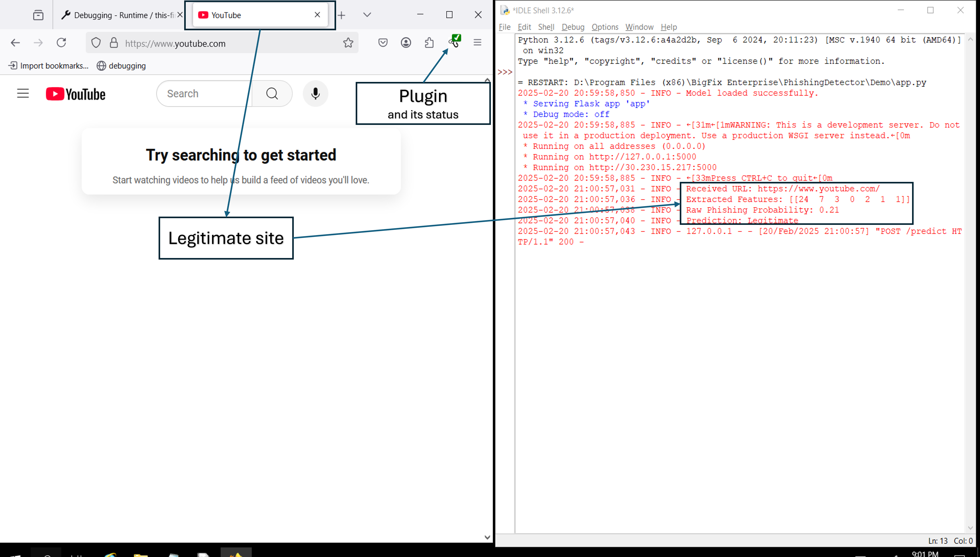
Task: Click Import bookmarks button
Action: click(49, 66)
